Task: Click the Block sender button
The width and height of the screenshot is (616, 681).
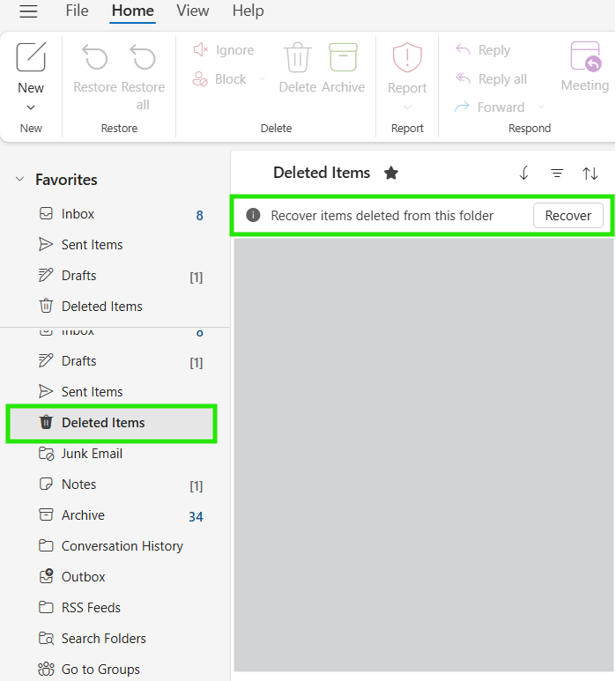Action: [x=219, y=79]
